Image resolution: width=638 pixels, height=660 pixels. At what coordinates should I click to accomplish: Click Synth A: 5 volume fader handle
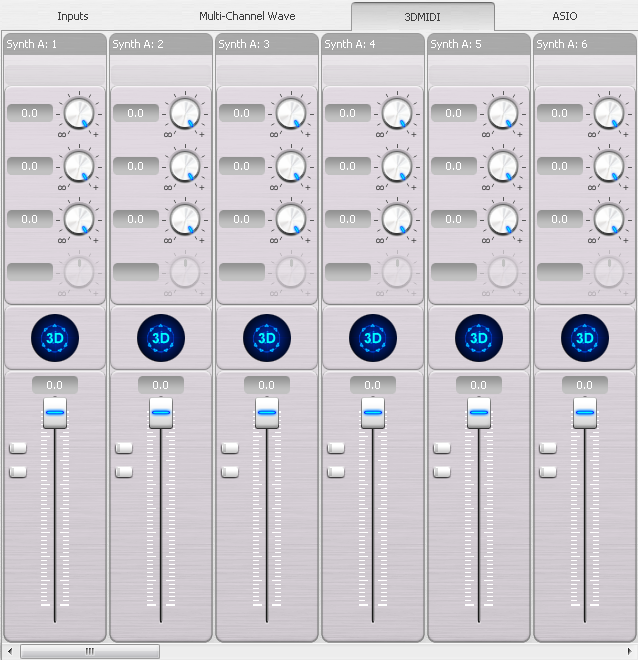[x=479, y=413]
